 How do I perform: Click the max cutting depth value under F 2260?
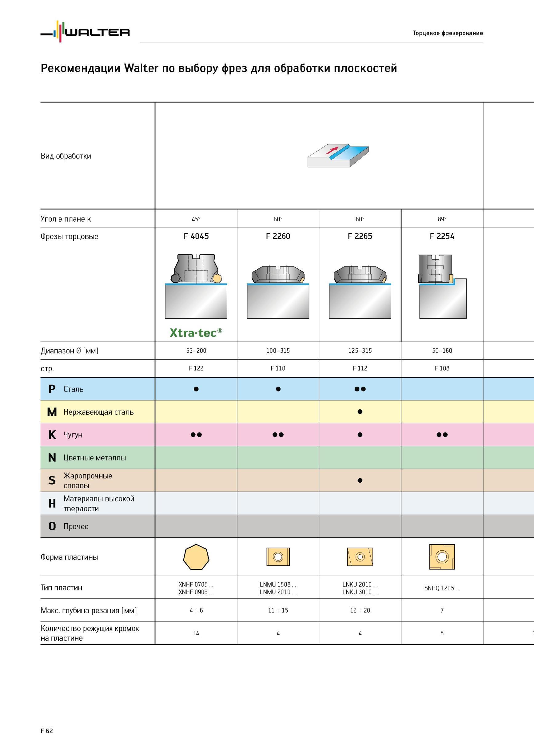(278, 610)
